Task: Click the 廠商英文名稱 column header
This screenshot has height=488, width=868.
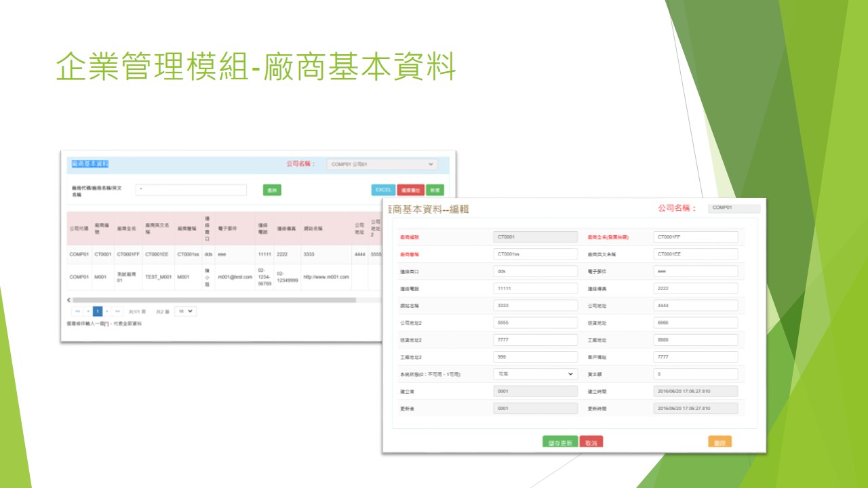Action: pyautogui.click(x=158, y=229)
